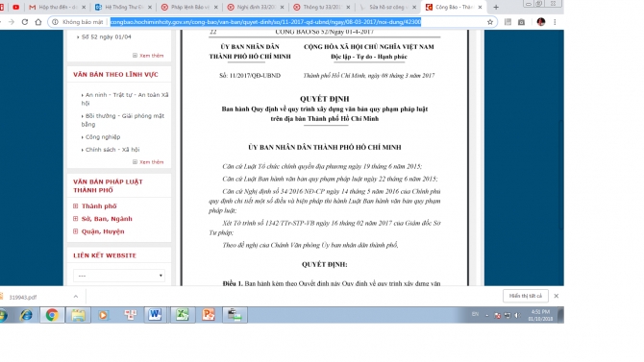Switch to the YouTube pinned tab

[16, 7]
